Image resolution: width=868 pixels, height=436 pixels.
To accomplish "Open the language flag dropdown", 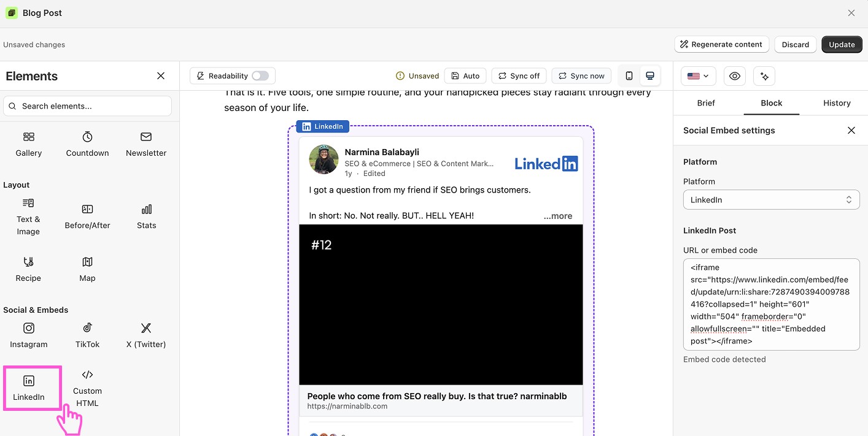I will (699, 76).
